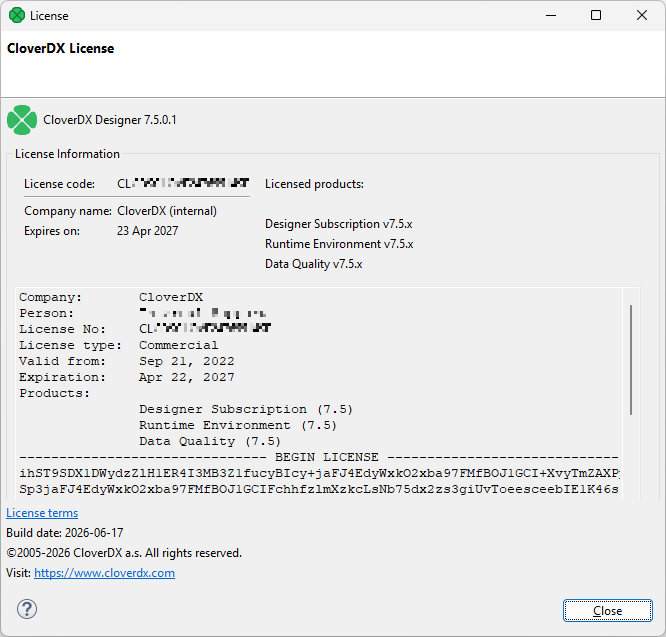Click 'Apr 22, 2027' expiration value
Image resolution: width=666 pixels, height=637 pixels.
pos(186,378)
